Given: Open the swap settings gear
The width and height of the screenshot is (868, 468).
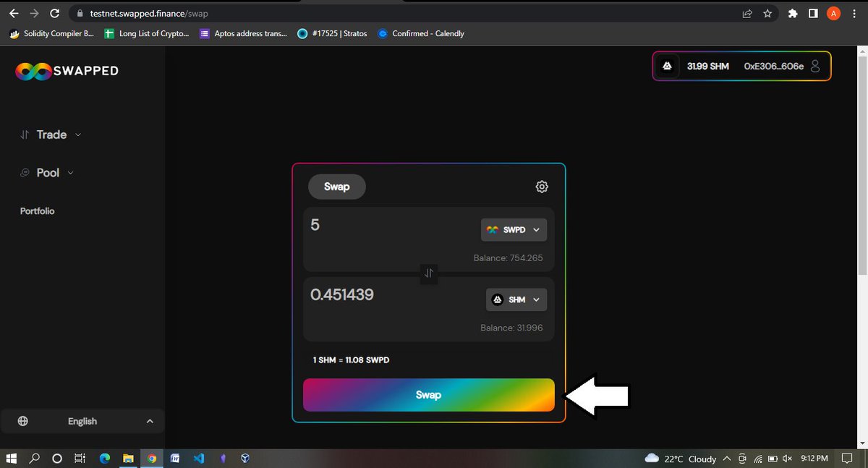Looking at the screenshot, I should (542, 187).
